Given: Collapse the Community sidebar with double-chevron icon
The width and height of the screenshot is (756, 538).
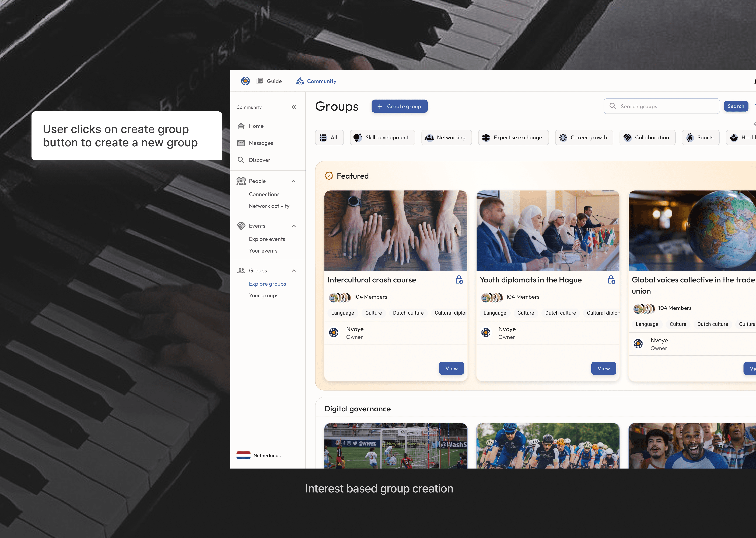Looking at the screenshot, I should pyautogui.click(x=294, y=107).
